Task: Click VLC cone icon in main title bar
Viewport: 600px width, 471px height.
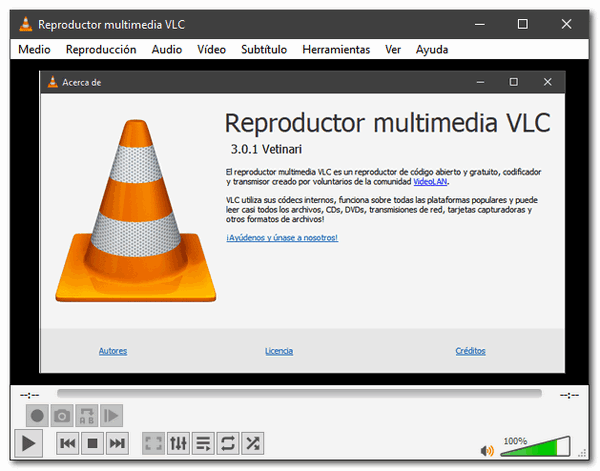Action: pos(26,24)
